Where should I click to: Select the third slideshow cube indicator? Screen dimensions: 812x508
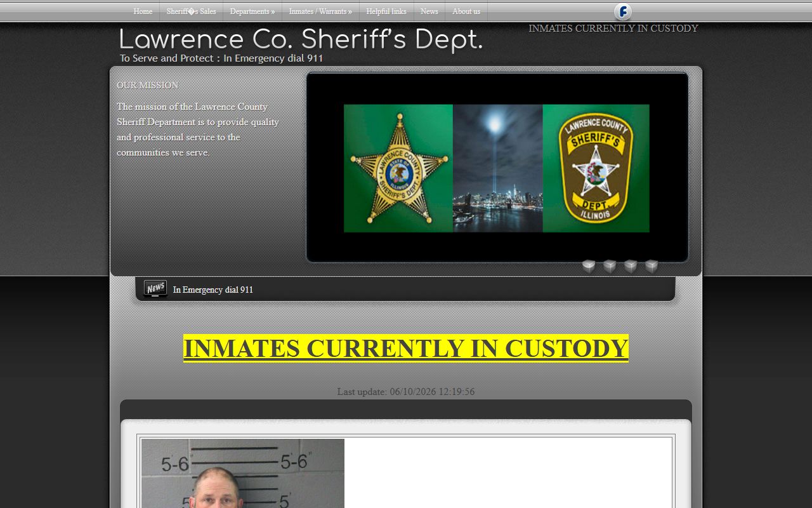631,266
